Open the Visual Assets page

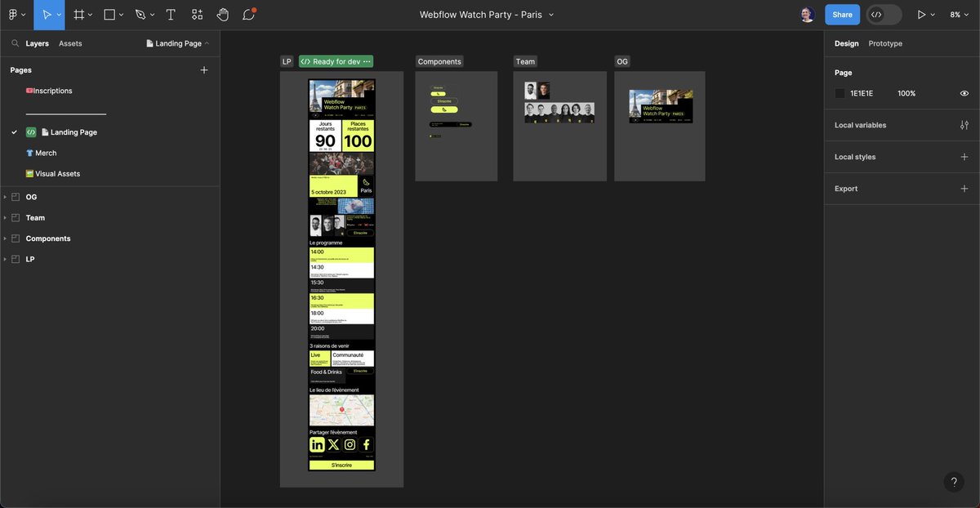[x=53, y=174]
